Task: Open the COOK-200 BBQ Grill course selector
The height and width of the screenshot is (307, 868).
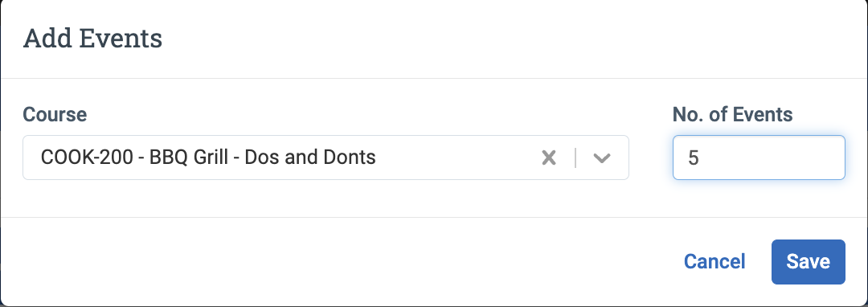Action: click(325, 158)
